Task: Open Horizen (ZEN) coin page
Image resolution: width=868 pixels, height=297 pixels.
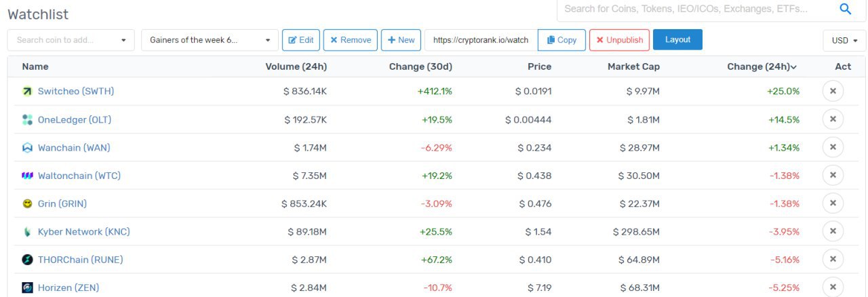Action: click(68, 288)
